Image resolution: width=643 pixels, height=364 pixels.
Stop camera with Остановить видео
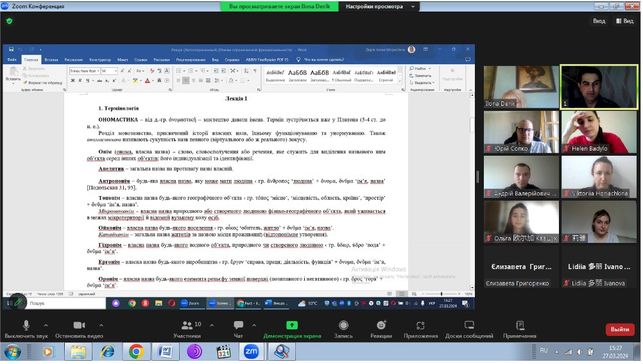(x=79, y=329)
